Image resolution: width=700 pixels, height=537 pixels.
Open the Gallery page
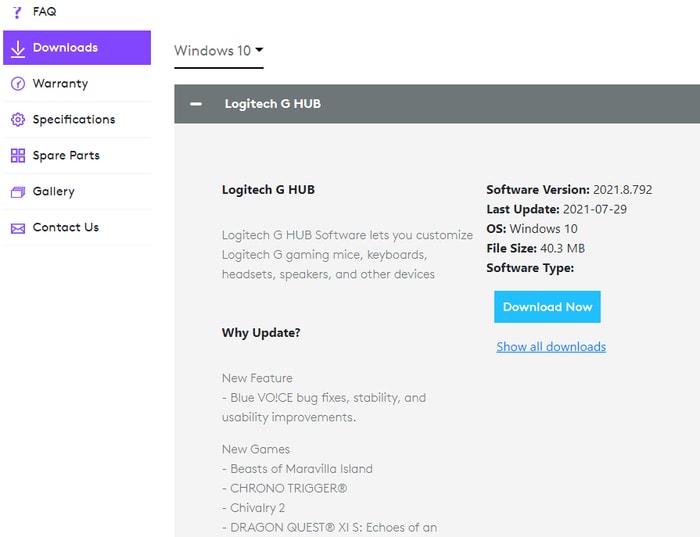coord(77,191)
